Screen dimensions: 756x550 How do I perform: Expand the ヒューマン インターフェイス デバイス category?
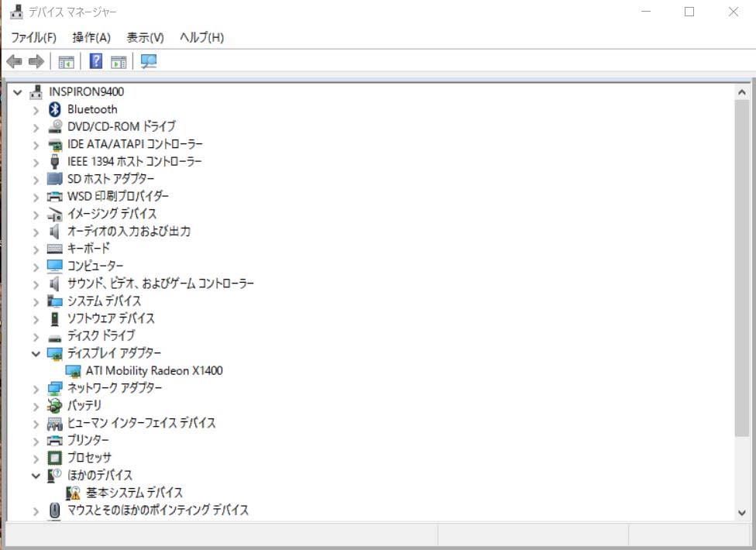[x=36, y=425]
